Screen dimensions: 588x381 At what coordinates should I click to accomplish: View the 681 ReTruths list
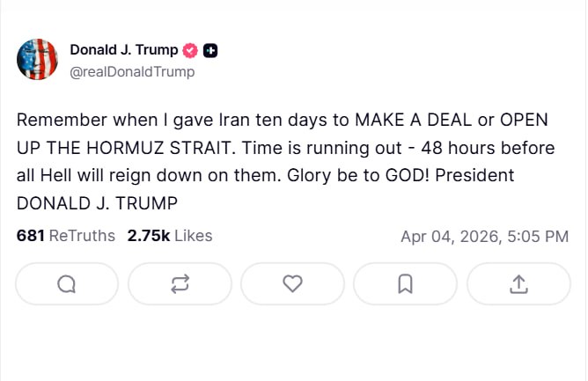(66, 236)
